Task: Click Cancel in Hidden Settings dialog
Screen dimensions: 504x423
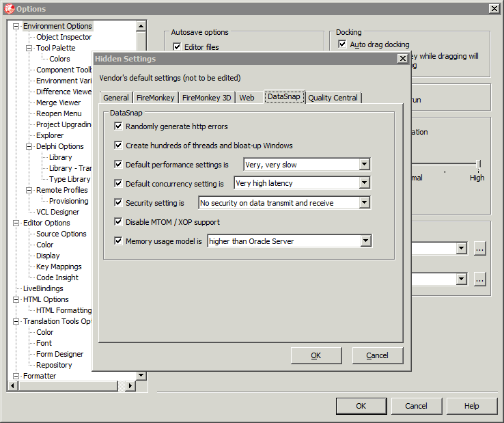Action: point(378,355)
